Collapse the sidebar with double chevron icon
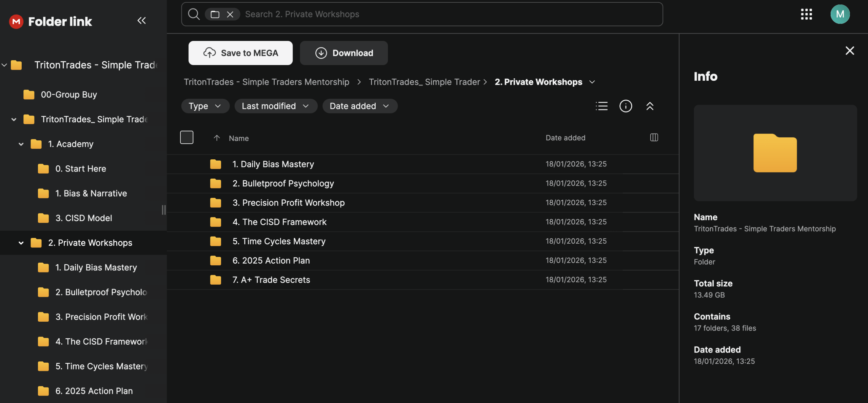This screenshot has width=868, height=403. (x=141, y=21)
